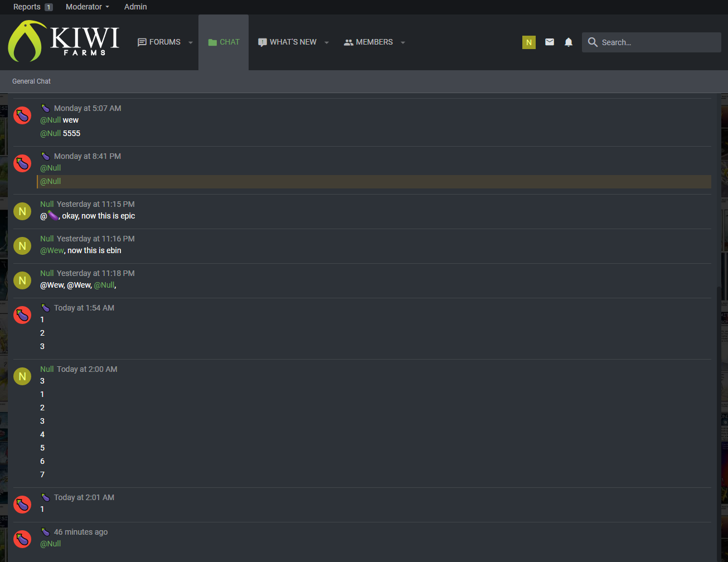
Task: Open What's New section
Action: (287, 42)
